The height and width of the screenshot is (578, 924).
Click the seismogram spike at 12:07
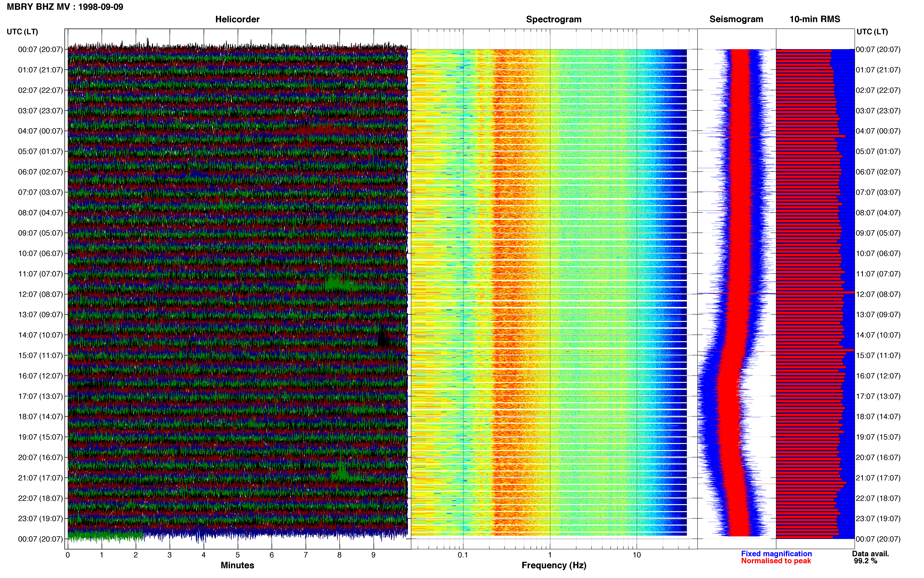[737, 293]
